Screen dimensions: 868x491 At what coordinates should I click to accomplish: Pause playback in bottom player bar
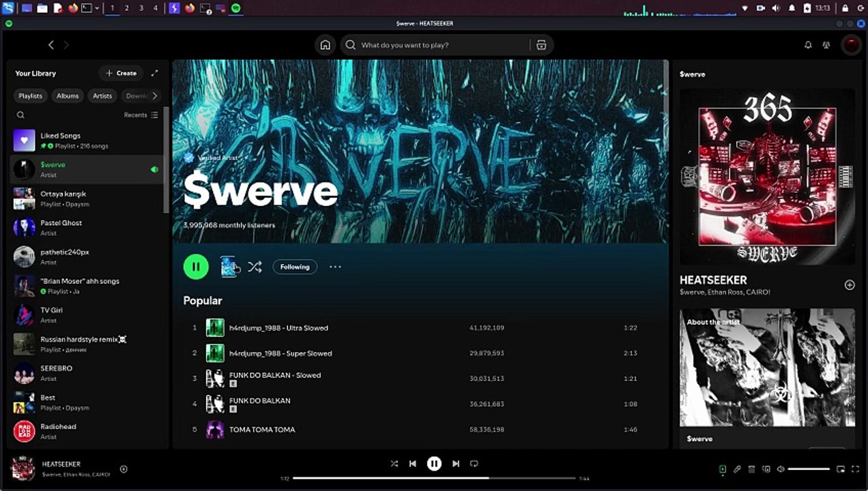tap(434, 464)
